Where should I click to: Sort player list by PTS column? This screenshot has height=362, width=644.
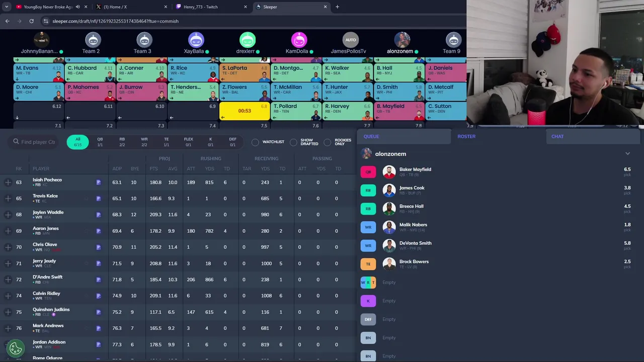(x=153, y=169)
